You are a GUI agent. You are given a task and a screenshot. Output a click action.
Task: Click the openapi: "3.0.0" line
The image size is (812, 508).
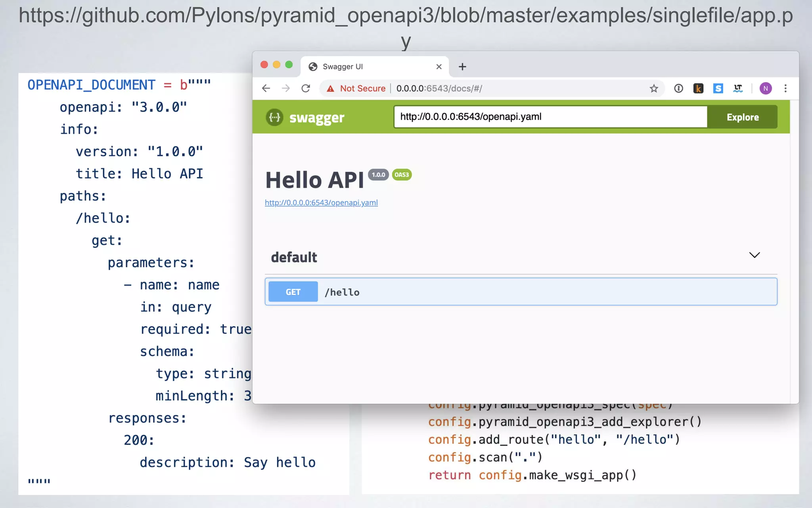pyautogui.click(x=123, y=107)
